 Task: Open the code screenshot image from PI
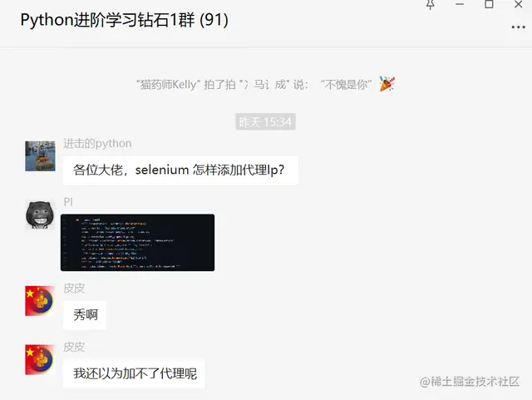[x=137, y=243]
